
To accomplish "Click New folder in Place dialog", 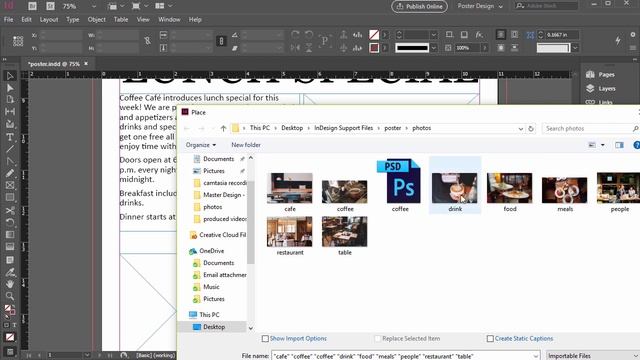I will 246,145.
